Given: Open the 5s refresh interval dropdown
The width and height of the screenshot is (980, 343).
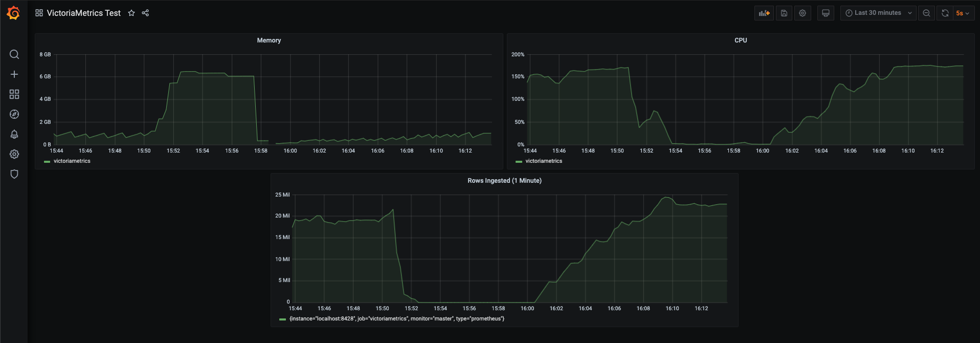Looking at the screenshot, I should pos(963,13).
